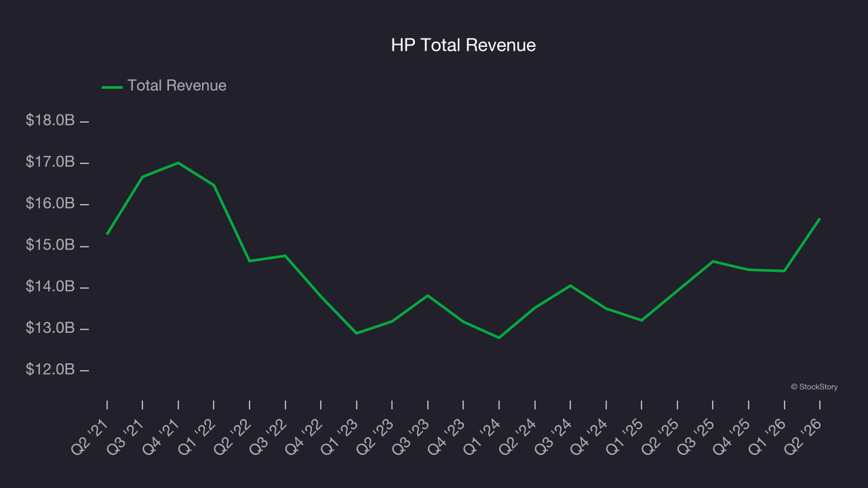
Task: Click the Q4 '24 x-axis label
Action: pyautogui.click(x=590, y=436)
